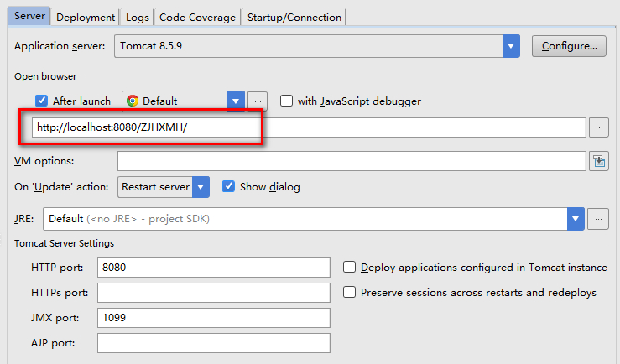Enable Preserve sessions across restarts and redeploys
This screenshot has width=620, height=364.
[x=350, y=293]
